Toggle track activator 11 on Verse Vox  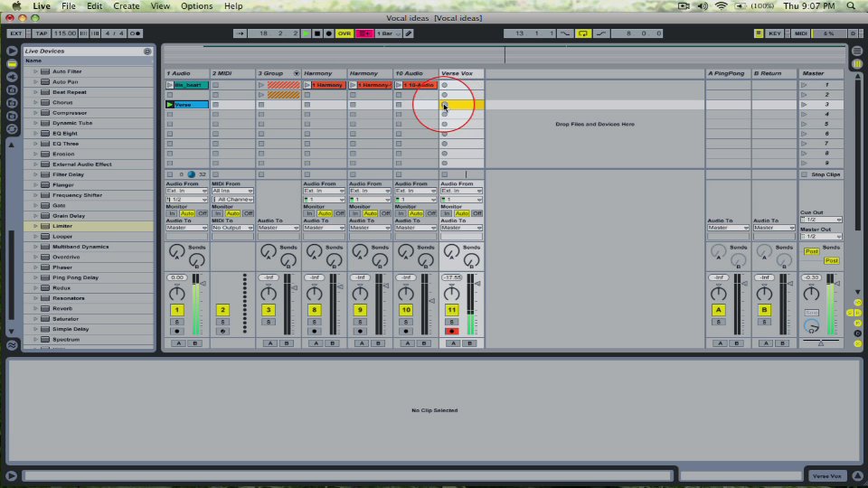451,310
